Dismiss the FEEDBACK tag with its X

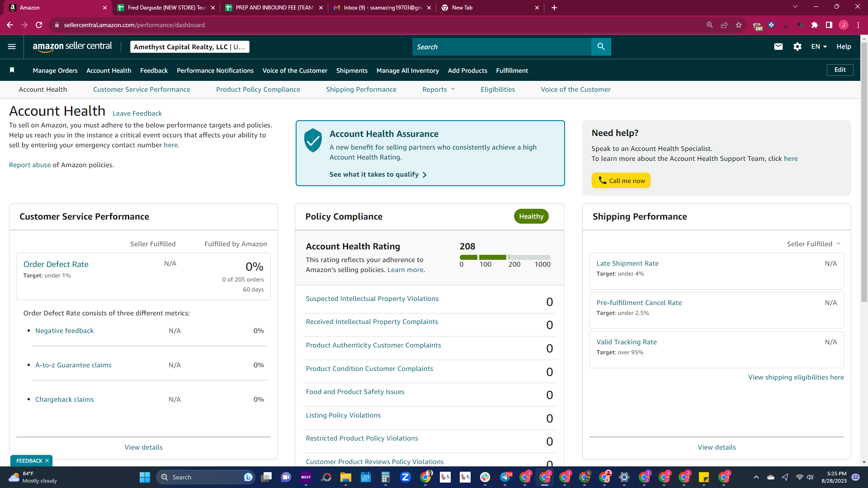47,460
